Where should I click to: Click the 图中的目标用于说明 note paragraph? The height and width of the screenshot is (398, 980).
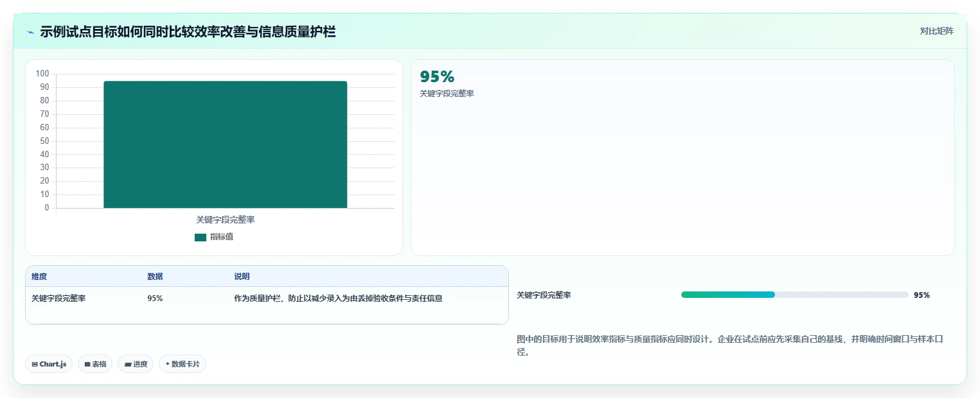(729, 345)
